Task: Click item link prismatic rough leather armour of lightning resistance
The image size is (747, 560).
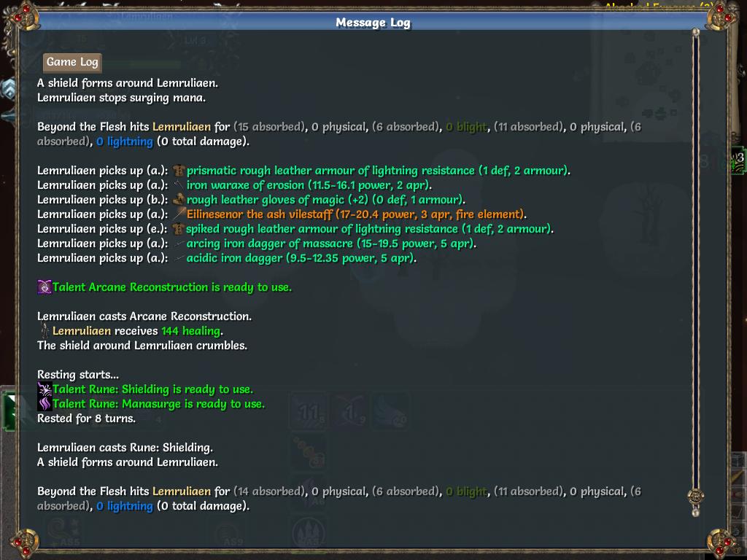Action: pyautogui.click(x=379, y=171)
